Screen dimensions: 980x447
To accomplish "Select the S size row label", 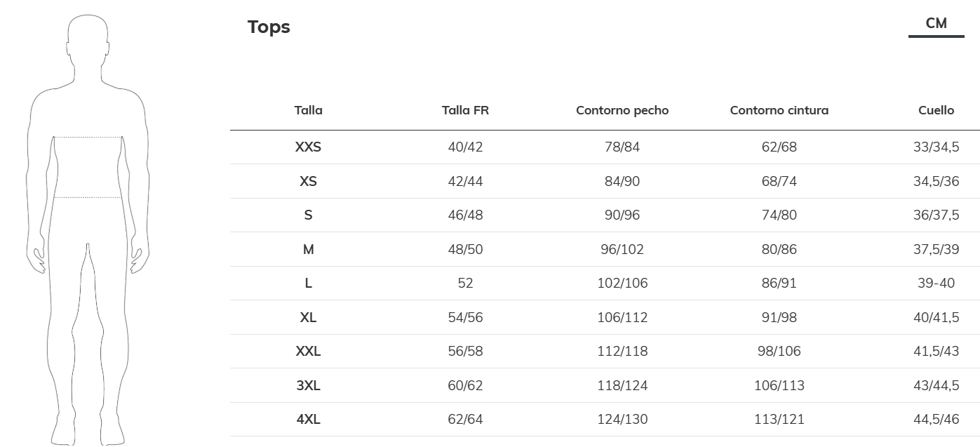I will tap(308, 215).
